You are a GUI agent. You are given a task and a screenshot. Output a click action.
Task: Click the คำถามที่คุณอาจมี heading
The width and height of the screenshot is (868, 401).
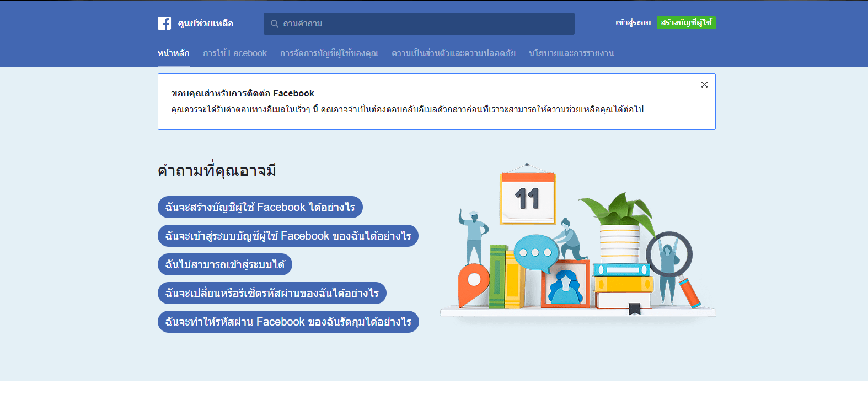[217, 170]
